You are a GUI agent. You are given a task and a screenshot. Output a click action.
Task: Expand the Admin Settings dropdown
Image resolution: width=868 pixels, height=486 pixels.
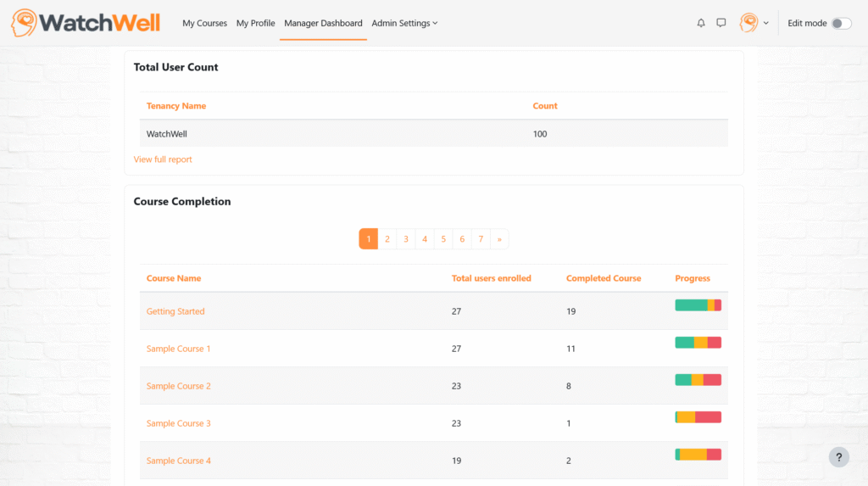tap(404, 23)
